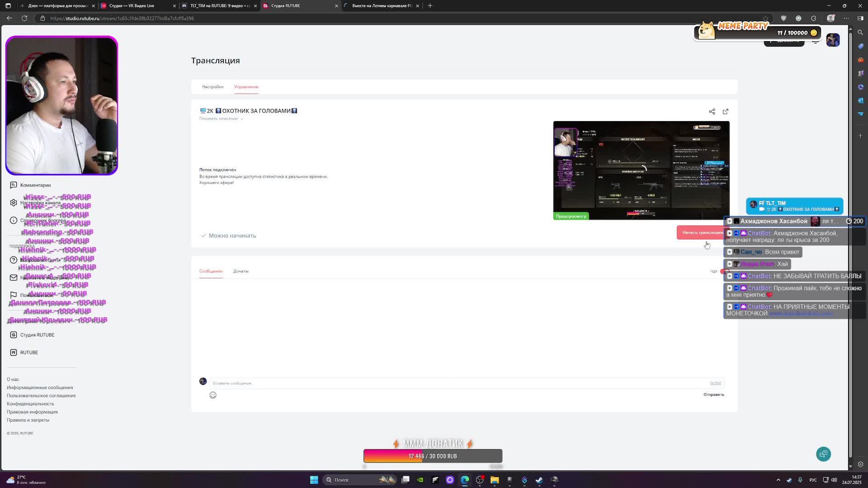Open stream in new window icon
868x488 pixels.
[x=726, y=112]
